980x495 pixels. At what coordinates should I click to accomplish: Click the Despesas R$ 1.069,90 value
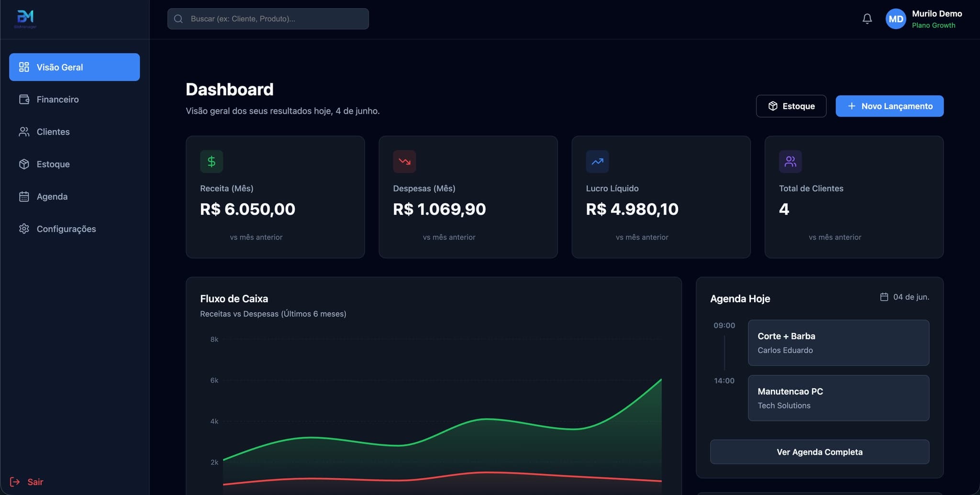(439, 209)
